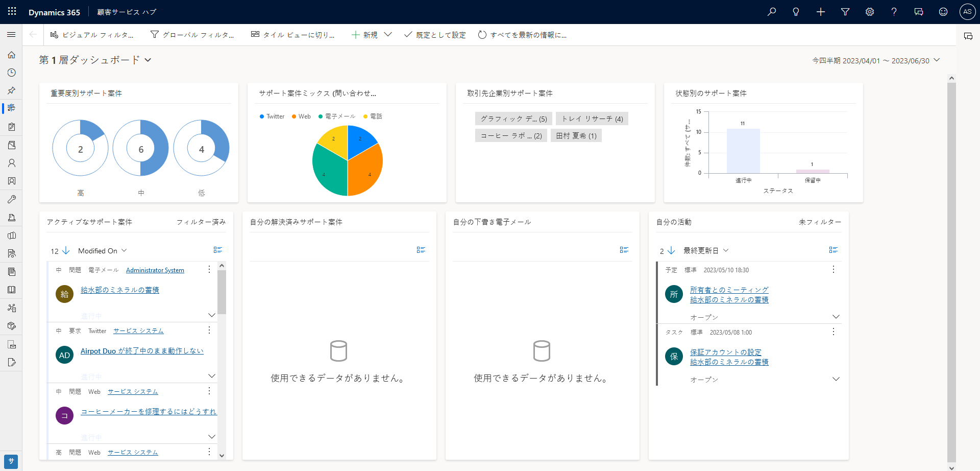The height and width of the screenshot is (471, 980).
Task: Open the search icon in the top bar
Action: [772, 12]
